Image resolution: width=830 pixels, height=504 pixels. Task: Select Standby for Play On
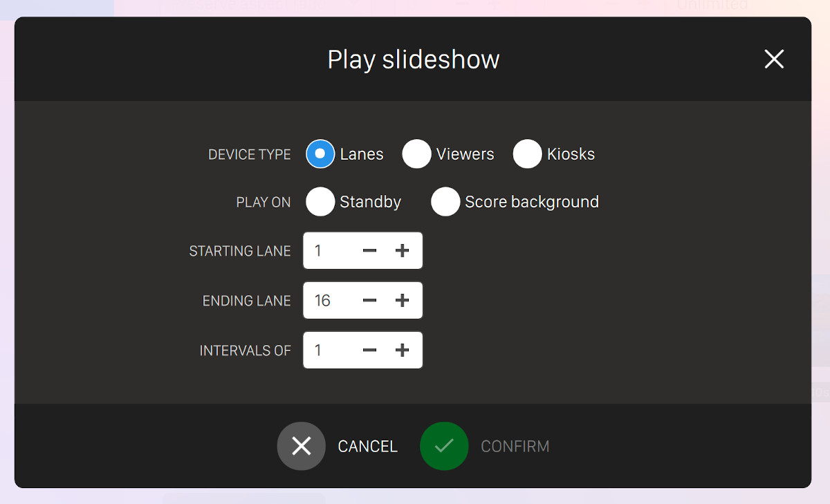click(320, 202)
